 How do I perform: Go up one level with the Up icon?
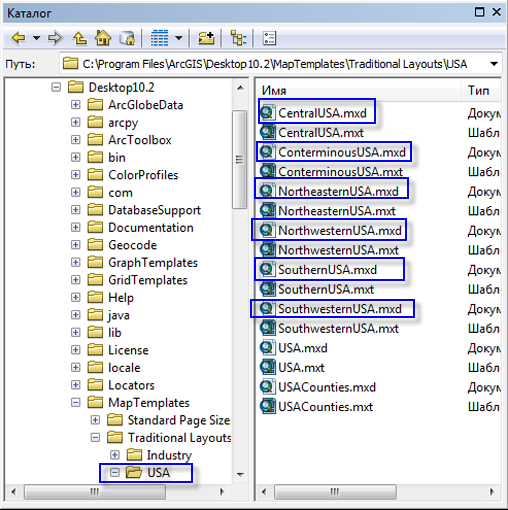point(80,38)
